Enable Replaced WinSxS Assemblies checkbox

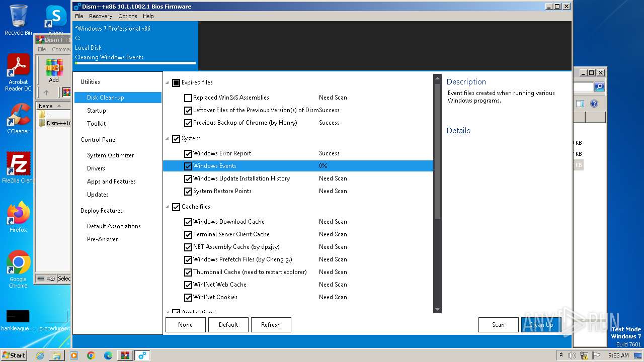188,98
